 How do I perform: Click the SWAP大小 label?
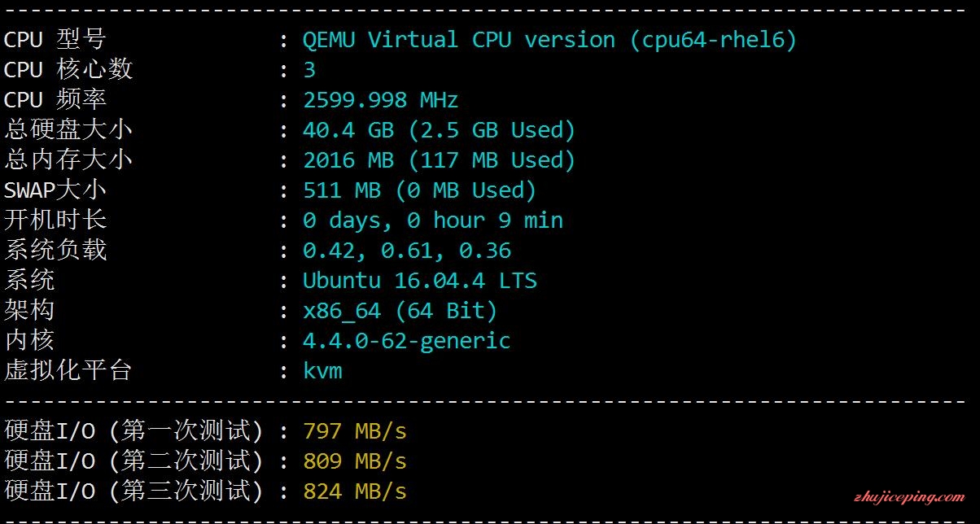click(x=55, y=190)
